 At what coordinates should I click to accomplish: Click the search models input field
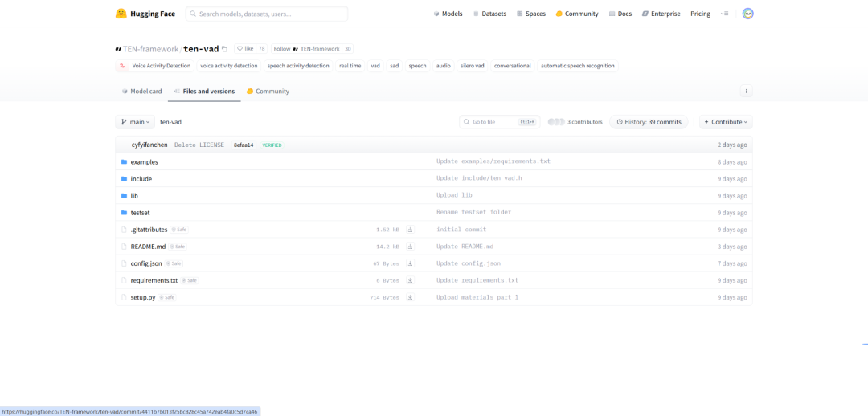pos(267,14)
